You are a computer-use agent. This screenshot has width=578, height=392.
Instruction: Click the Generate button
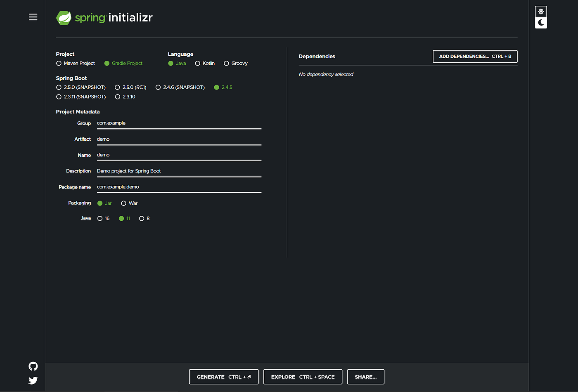pos(223,376)
